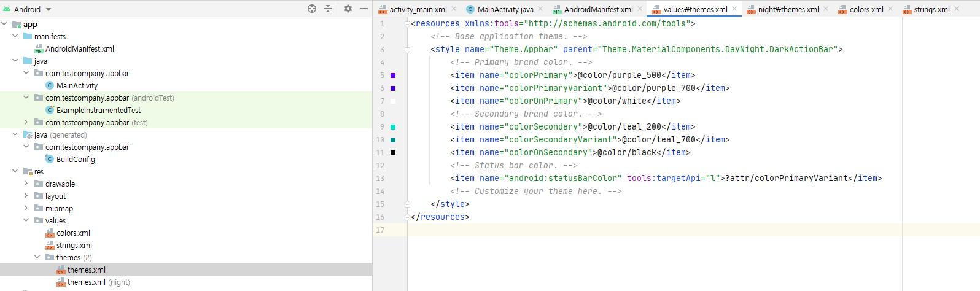Collapse the values folder

pos(26,220)
